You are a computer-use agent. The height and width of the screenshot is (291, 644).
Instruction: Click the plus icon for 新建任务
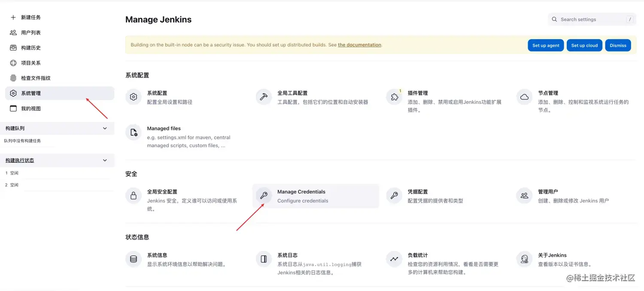(x=13, y=17)
